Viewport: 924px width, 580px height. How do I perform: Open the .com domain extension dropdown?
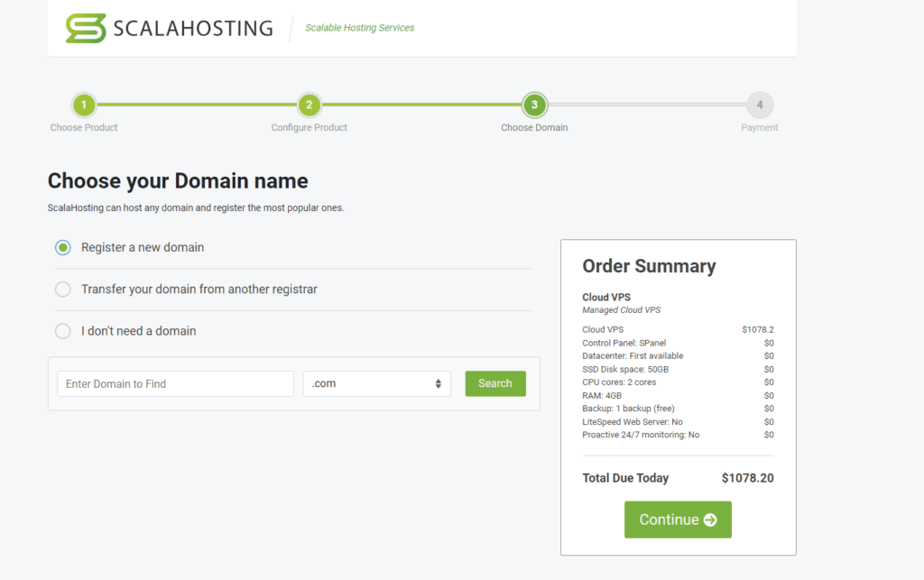tap(376, 383)
